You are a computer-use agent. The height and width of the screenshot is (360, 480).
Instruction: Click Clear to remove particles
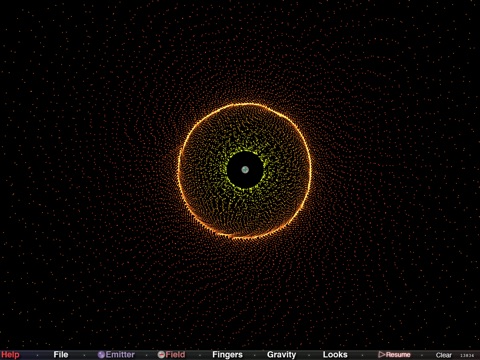(444, 355)
